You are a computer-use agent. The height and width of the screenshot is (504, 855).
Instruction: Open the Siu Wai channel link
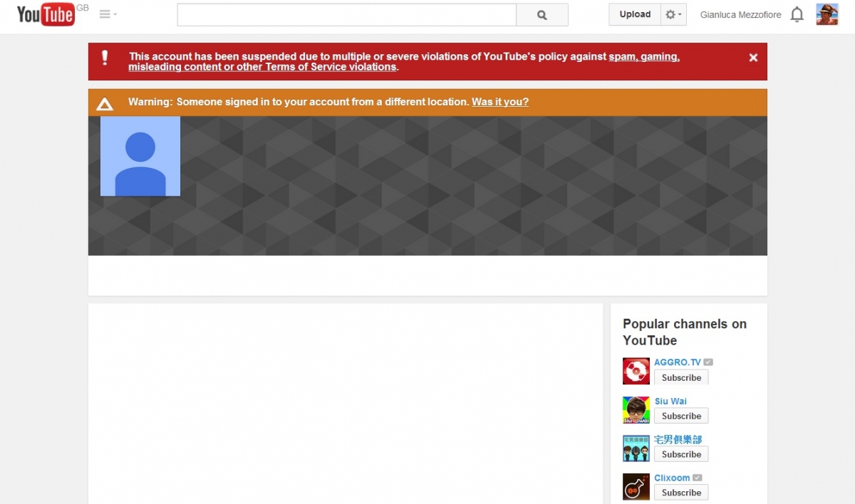[670, 401]
